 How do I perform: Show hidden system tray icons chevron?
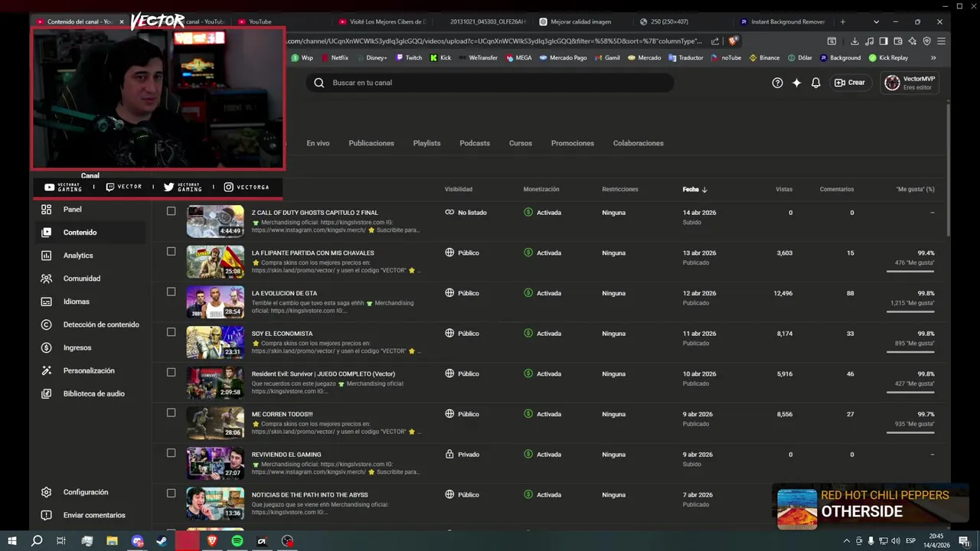click(846, 541)
